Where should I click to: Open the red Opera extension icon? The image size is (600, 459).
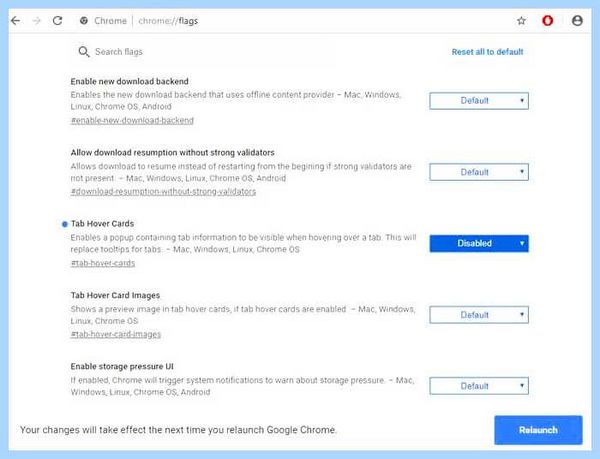(548, 21)
